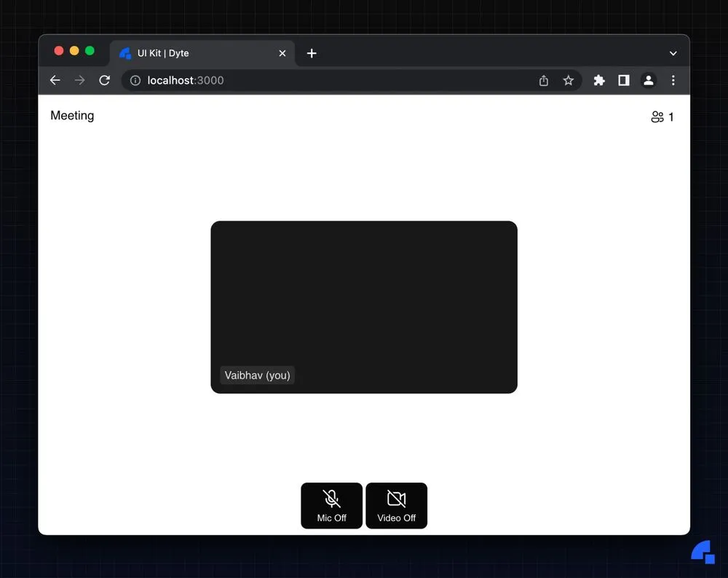Click the browser forward arrow
The width and height of the screenshot is (728, 578).
pyautogui.click(x=80, y=80)
